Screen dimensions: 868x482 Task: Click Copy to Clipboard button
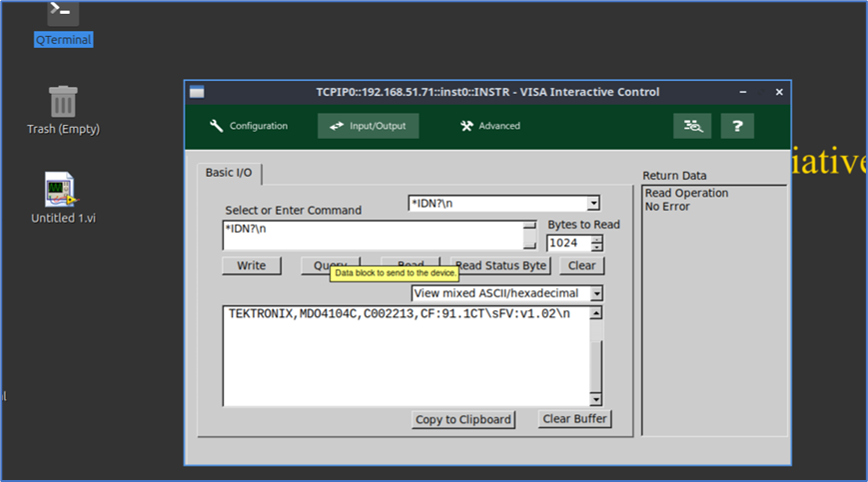463,419
